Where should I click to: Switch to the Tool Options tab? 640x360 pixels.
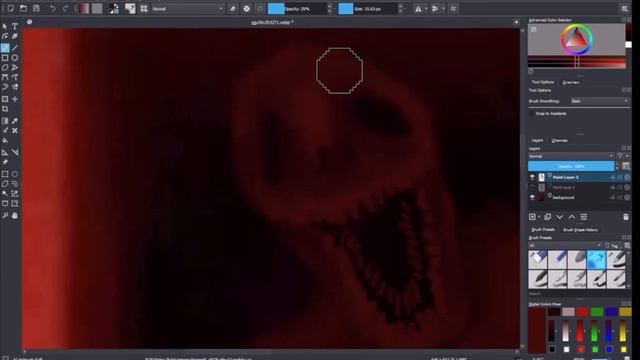pyautogui.click(x=542, y=82)
